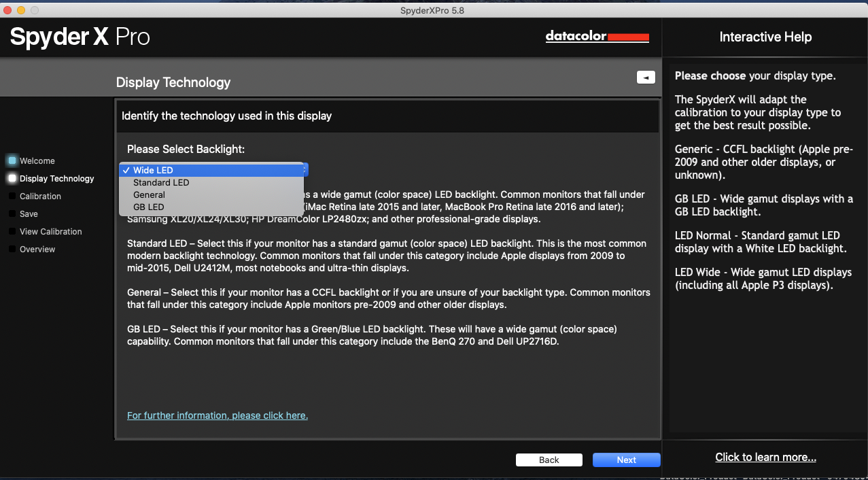
Task: Click the Save step indicator square
Action: [12, 214]
